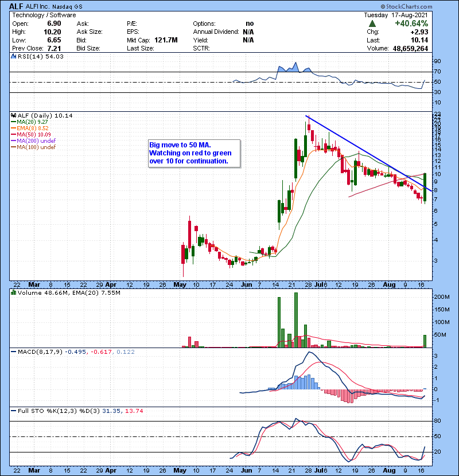The image size is (459, 476).
Task: Click the +40.64% percent change value
Action: 411,24
